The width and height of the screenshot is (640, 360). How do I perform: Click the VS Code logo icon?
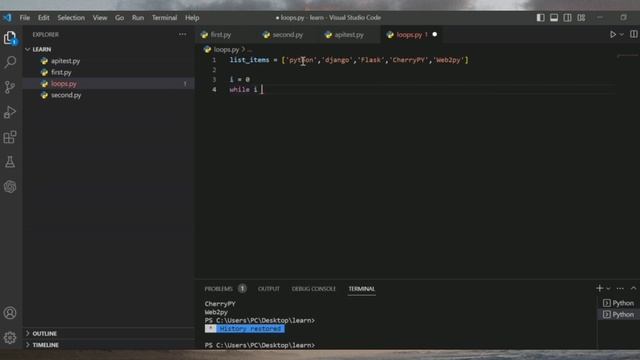pos(7,18)
